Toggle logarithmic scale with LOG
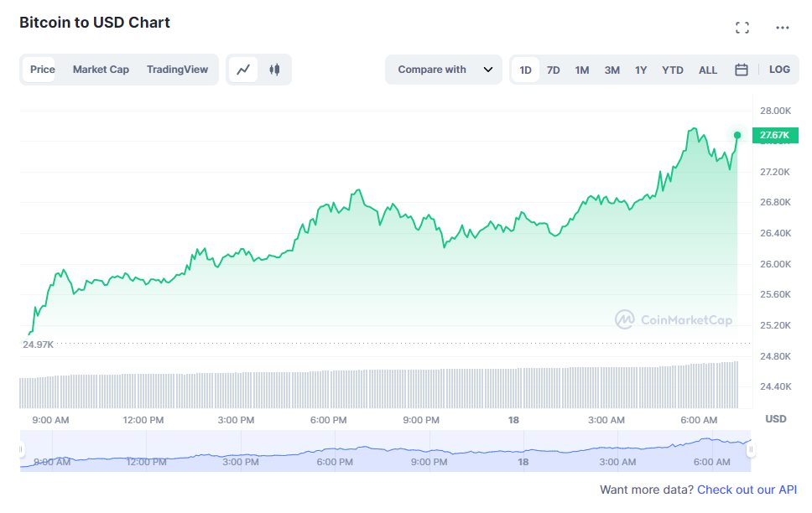The width and height of the screenshot is (812, 513). (779, 70)
